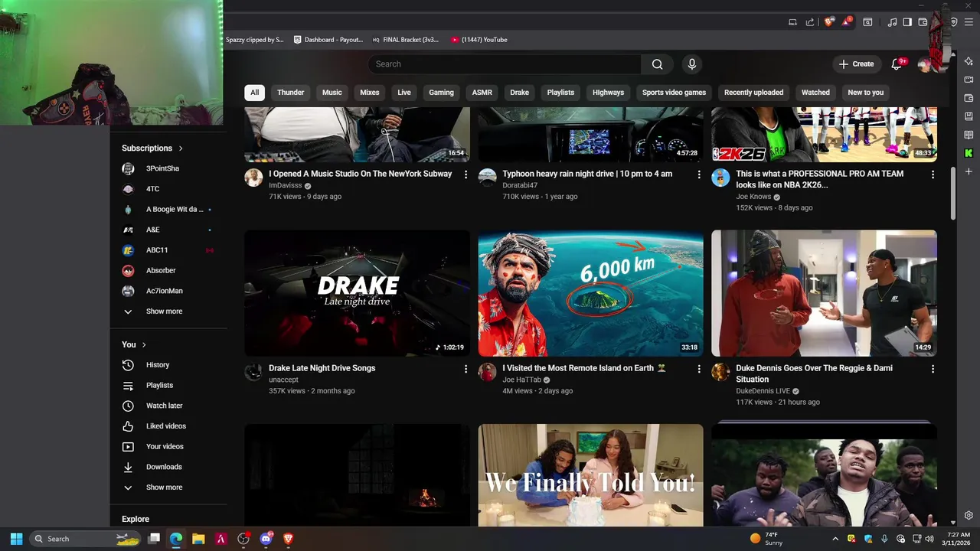Expand Show more under Subscriptions
The width and height of the screenshot is (980, 551).
pos(168,311)
